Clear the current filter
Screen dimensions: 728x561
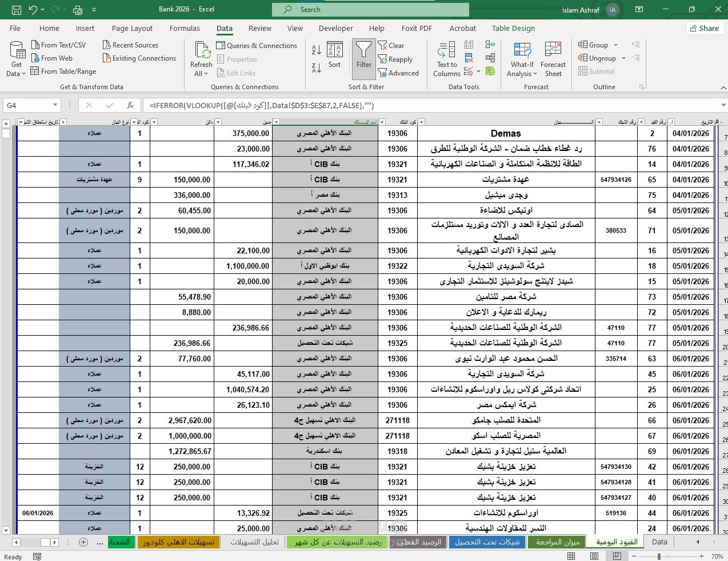[391, 45]
